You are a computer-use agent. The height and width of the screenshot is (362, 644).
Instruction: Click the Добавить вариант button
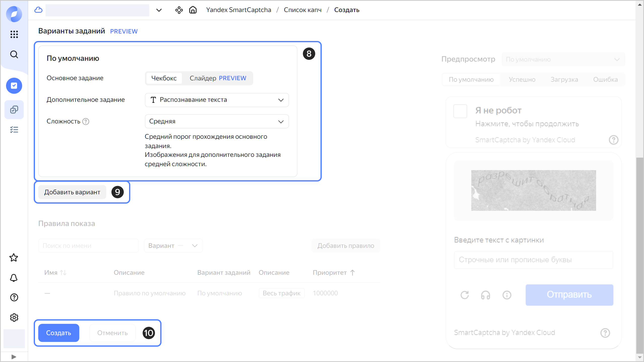[x=72, y=192]
